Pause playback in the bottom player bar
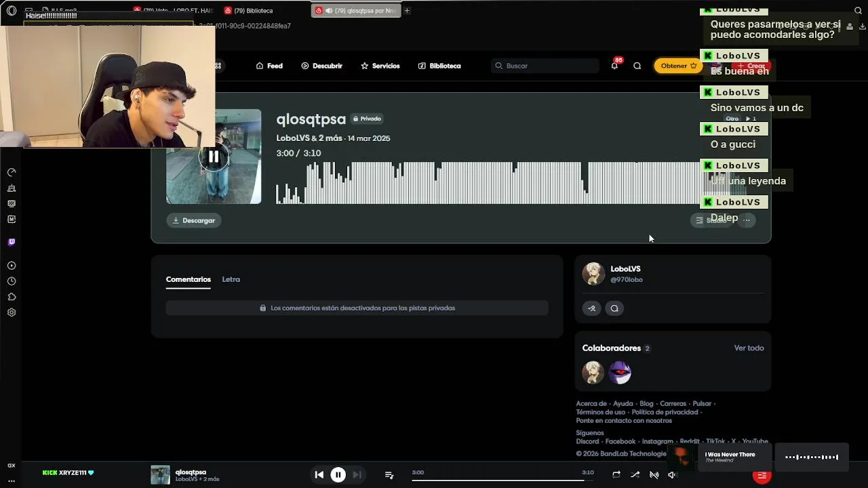868x488 pixels. click(338, 475)
